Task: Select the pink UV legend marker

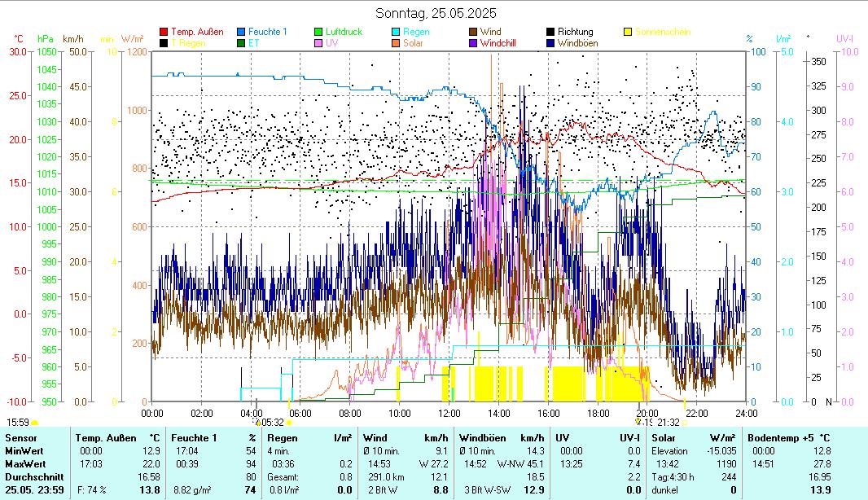Action: [318, 43]
